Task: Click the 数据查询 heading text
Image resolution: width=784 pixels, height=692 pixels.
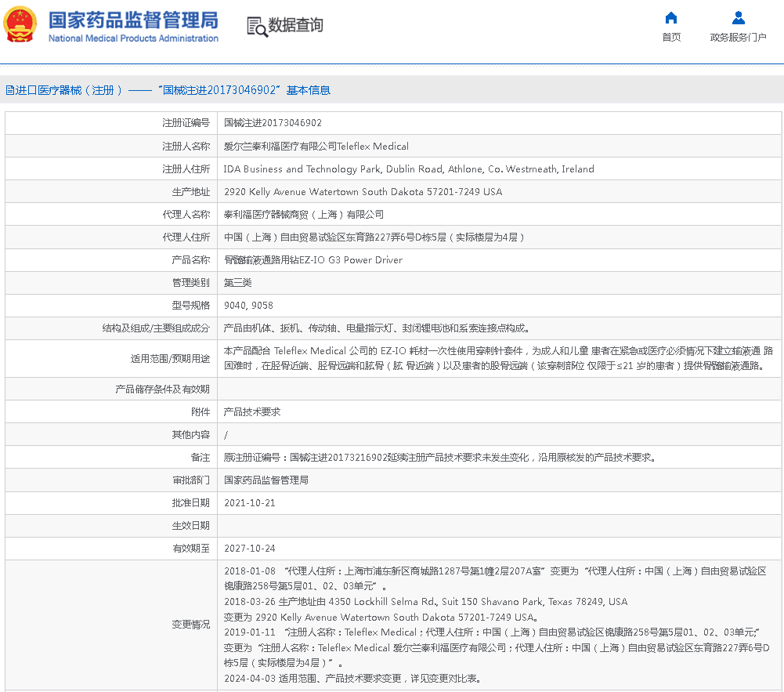Action: (295, 26)
